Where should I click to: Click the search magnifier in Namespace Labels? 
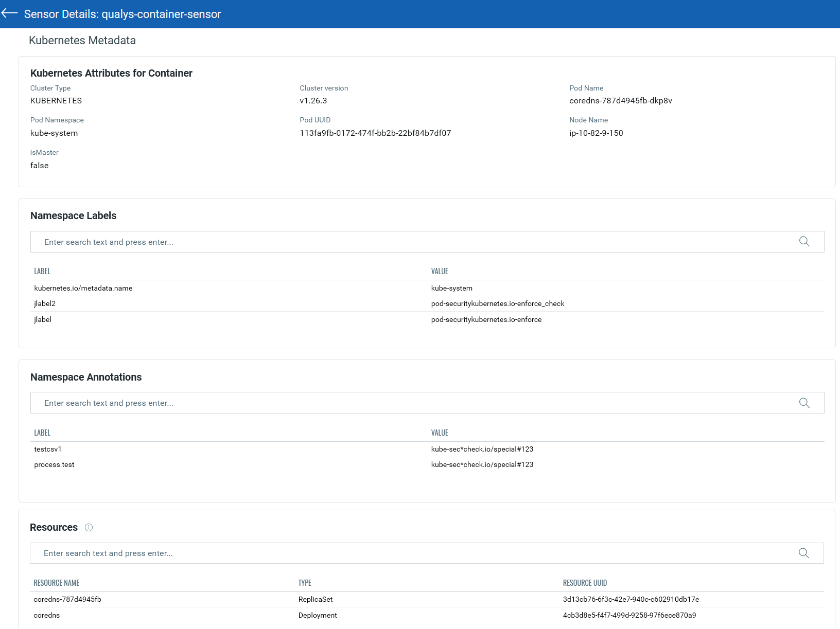click(x=804, y=241)
